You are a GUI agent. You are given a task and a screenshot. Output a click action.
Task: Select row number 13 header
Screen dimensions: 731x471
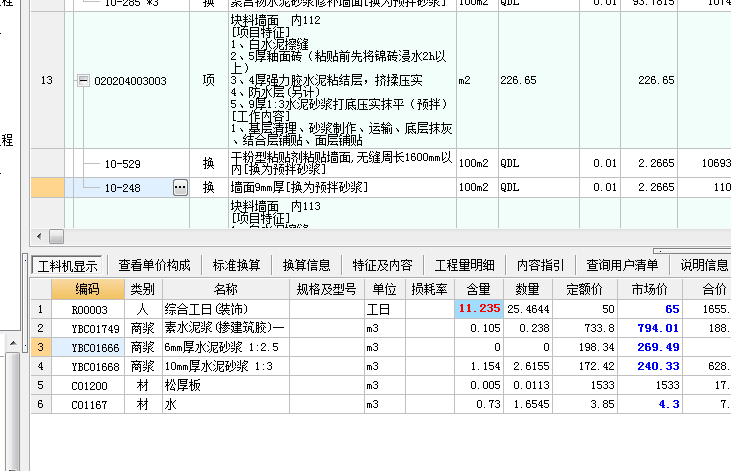click(47, 80)
